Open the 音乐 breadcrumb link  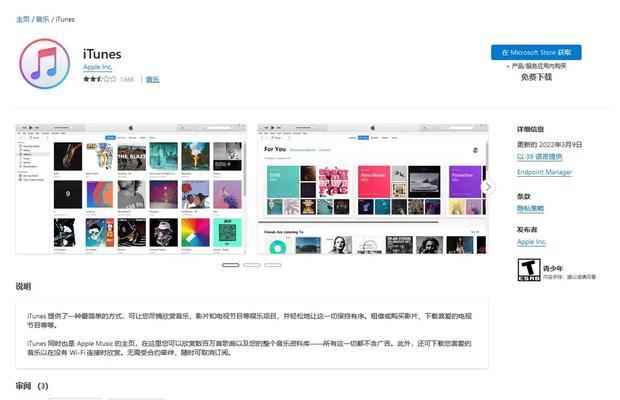[x=43, y=19]
